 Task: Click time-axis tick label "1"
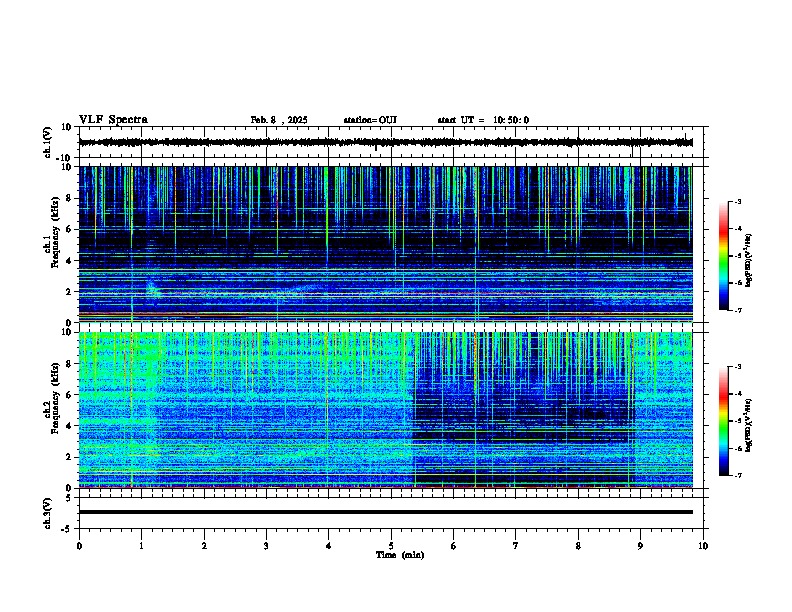click(141, 546)
